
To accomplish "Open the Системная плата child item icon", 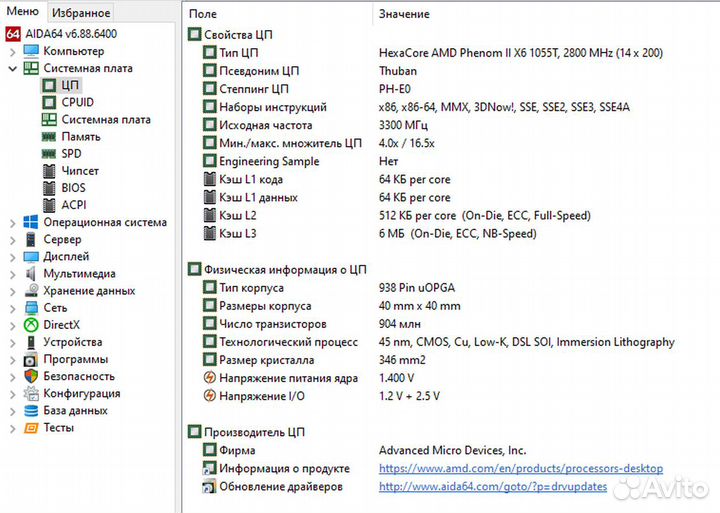I will [x=49, y=119].
